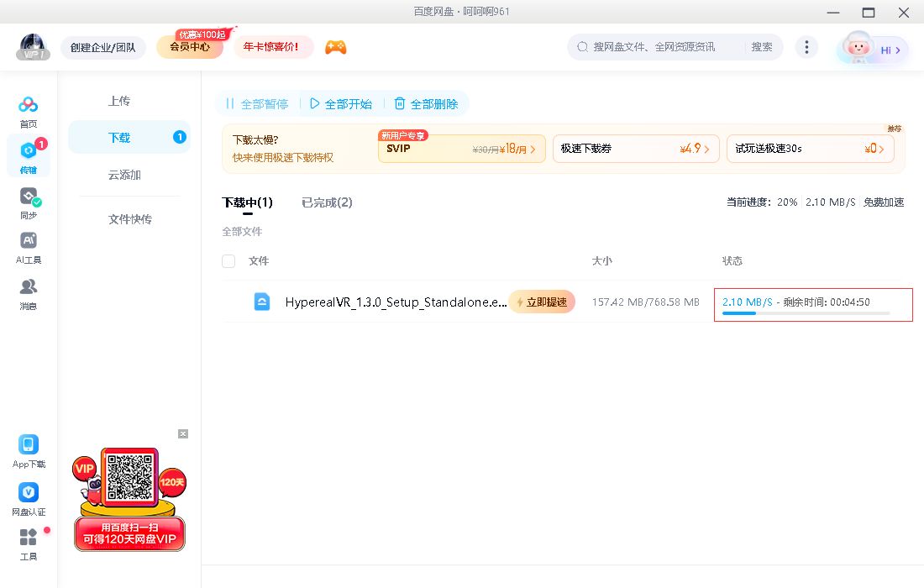924x588 pixels.
Task: Open the 文件快传 section
Action: coord(130,219)
